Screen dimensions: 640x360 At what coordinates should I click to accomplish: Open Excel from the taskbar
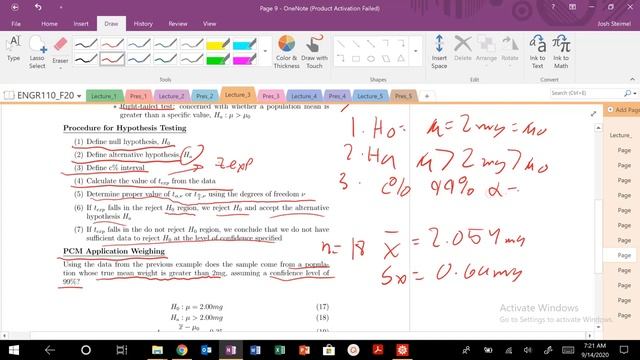(280, 350)
